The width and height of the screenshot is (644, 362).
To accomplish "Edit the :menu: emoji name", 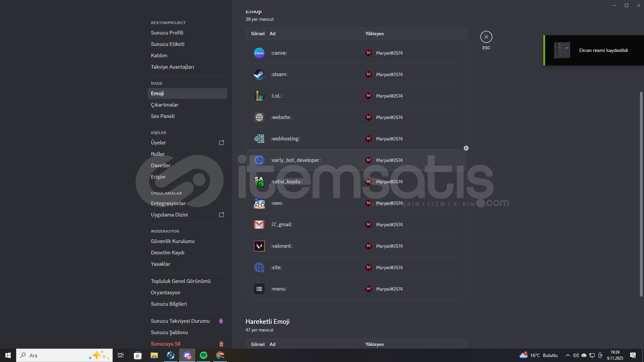I will click(278, 289).
